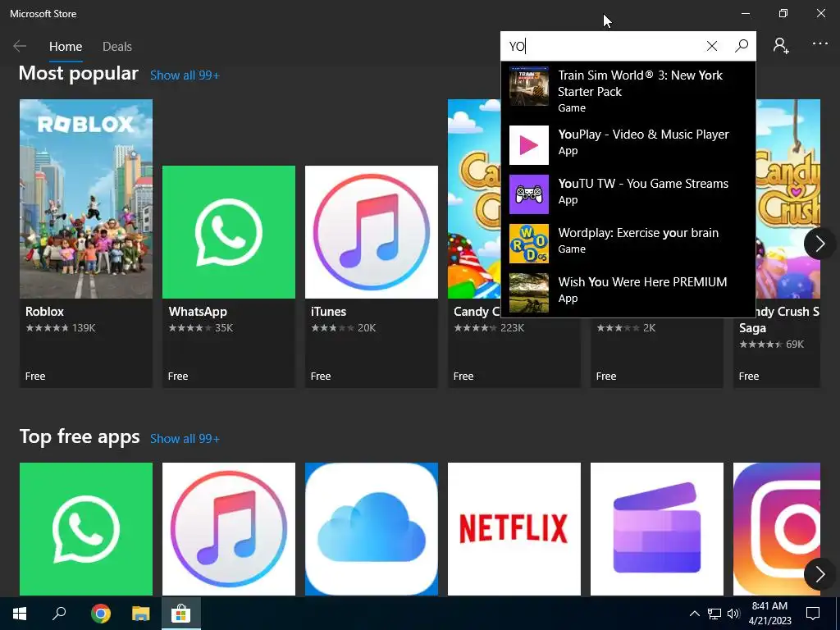
Task: Select YouPlay Video & Music Player suggestion
Action: 628,144
